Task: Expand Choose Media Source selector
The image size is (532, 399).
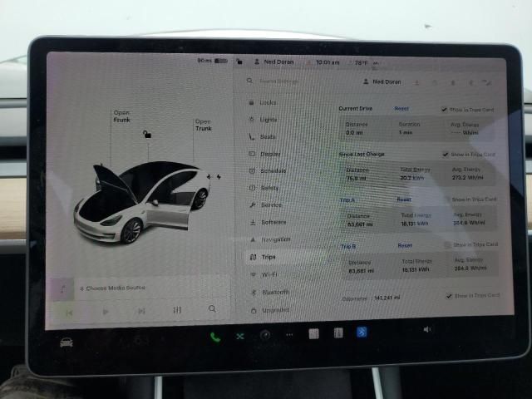Action: (112, 288)
